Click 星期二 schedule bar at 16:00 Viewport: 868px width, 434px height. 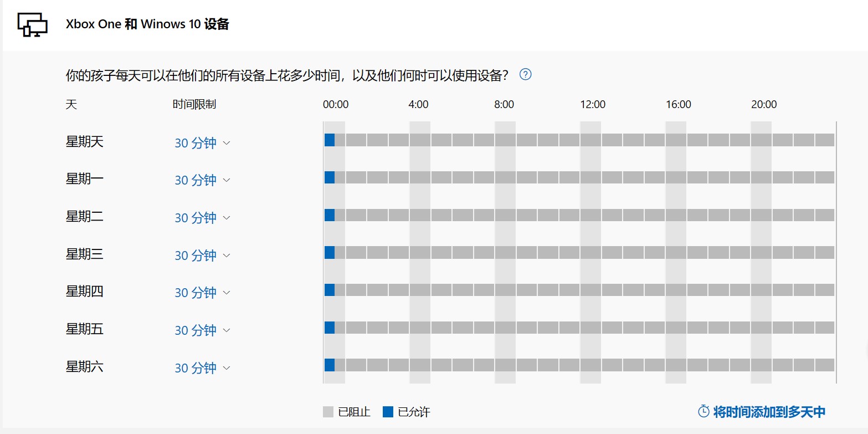(676, 215)
